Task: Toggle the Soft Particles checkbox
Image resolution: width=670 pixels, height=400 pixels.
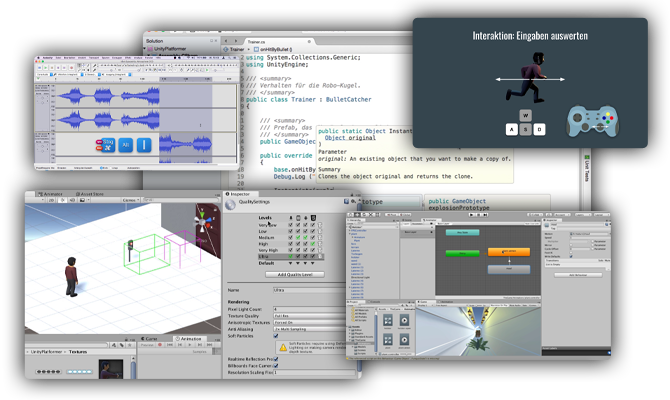Action: tap(276, 336)
